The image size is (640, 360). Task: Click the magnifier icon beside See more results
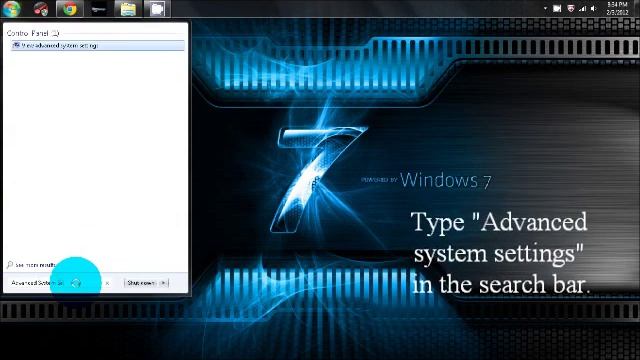coord(9,265)
